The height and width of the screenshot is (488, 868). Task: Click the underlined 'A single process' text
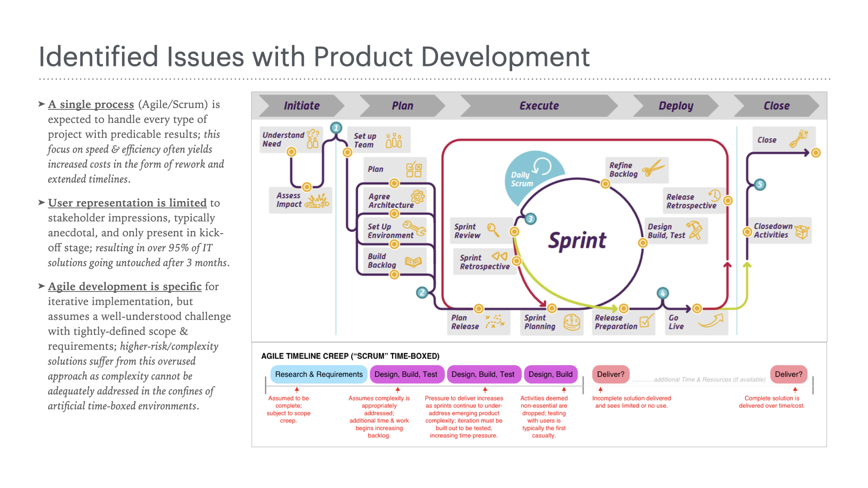91,104
